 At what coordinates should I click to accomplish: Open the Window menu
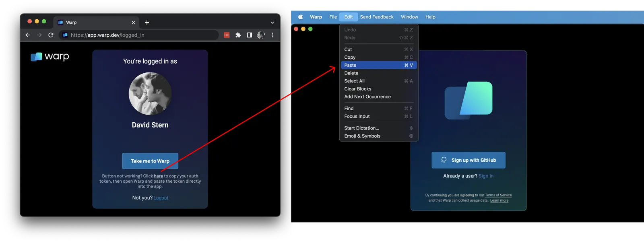409,17
